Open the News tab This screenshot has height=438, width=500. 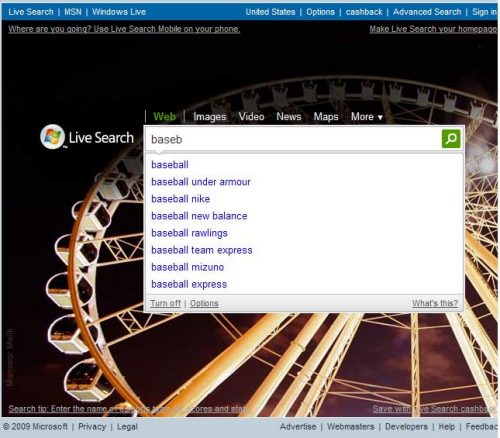pyautogui.click(x=289, y=117)
